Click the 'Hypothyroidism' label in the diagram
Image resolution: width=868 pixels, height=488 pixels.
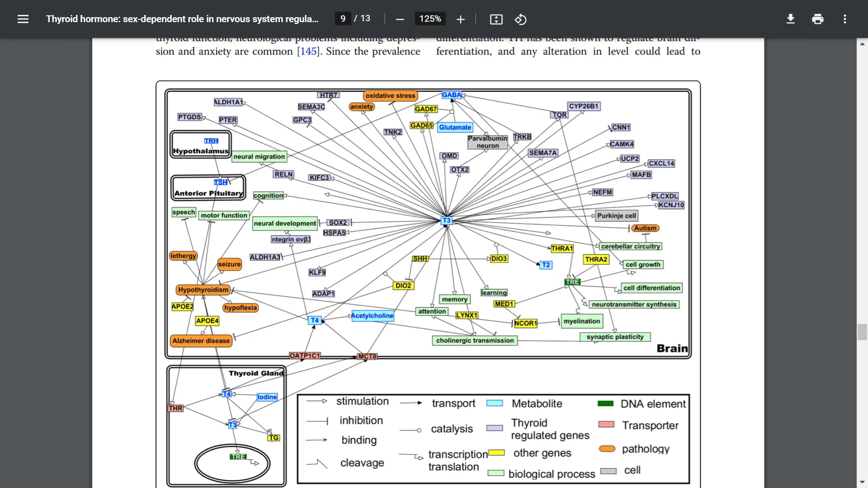[x=203, y=290]
